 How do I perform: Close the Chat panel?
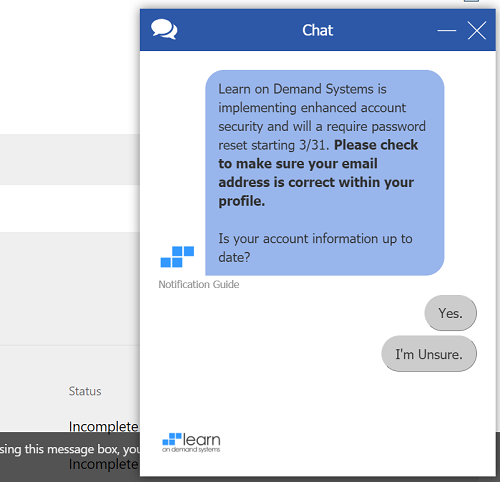pos(477,30)
